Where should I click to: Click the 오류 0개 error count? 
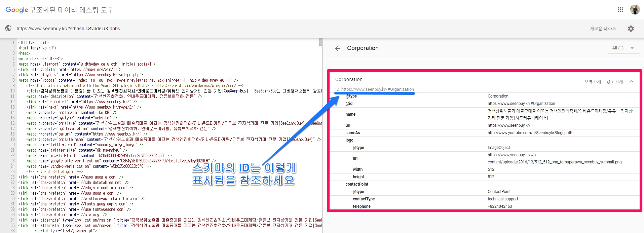(593, 82)
